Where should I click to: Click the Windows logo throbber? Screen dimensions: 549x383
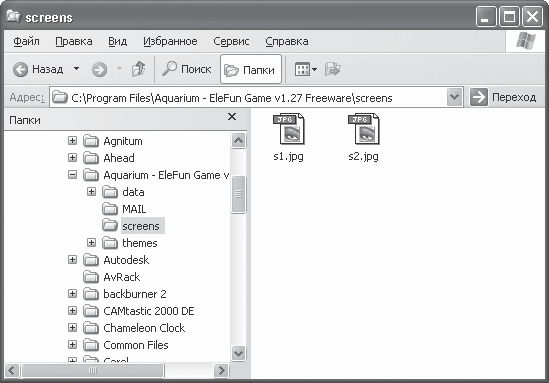pos(526,41)
